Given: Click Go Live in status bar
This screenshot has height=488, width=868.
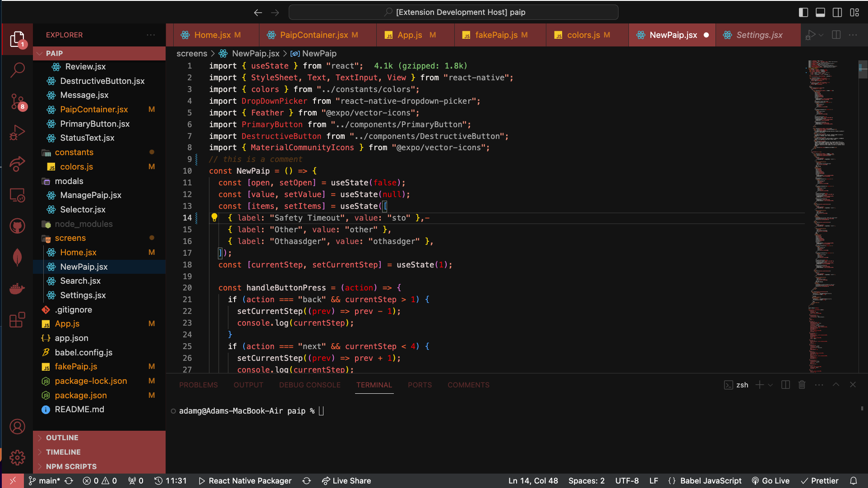Looking at the screenshot, I should click(771, 481).
